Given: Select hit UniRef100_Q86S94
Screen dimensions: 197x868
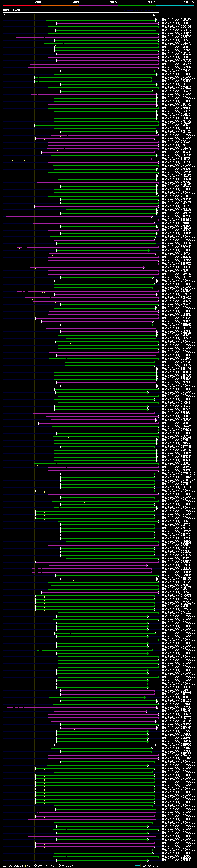Looking at the screenshot, I should (177, 67).
